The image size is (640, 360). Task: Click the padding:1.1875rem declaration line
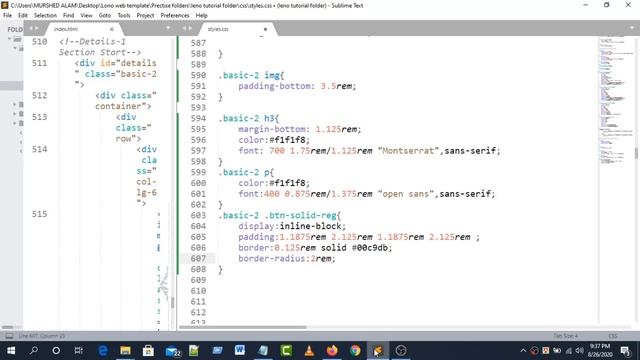coord(359,237)
